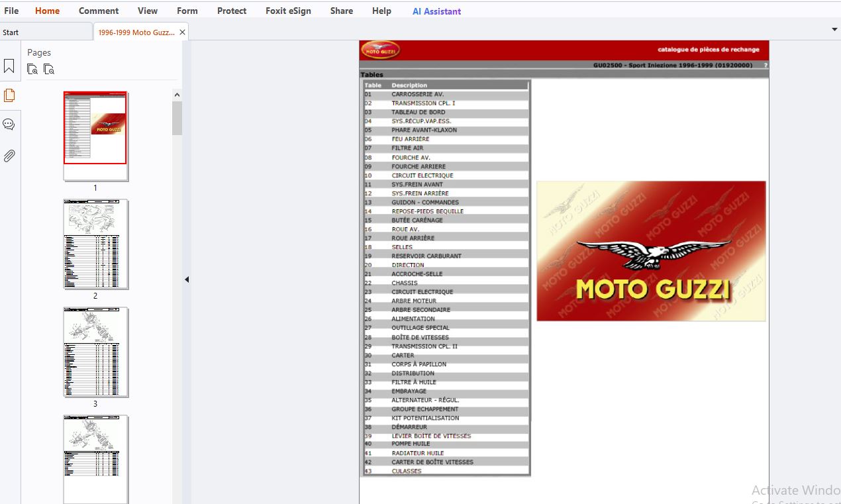Click the ARBRE SECONDAIRE entry

pyautogui.click(x=420, y=310)
